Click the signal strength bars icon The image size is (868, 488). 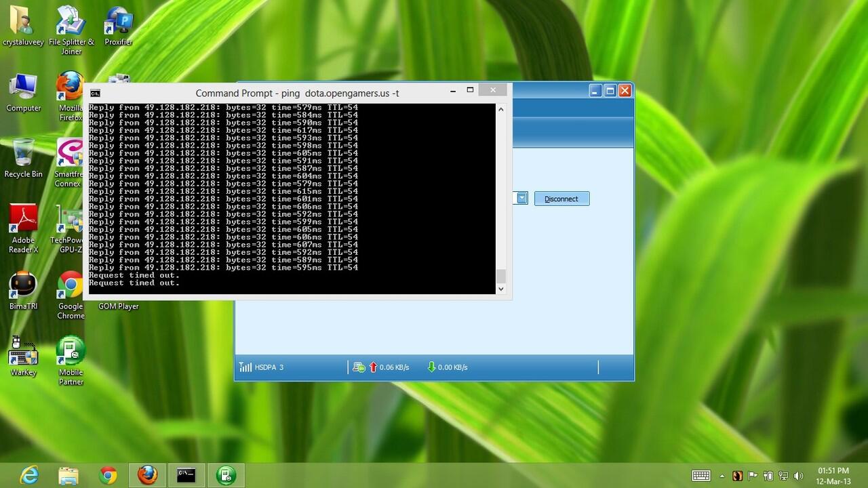coord(245,367)
